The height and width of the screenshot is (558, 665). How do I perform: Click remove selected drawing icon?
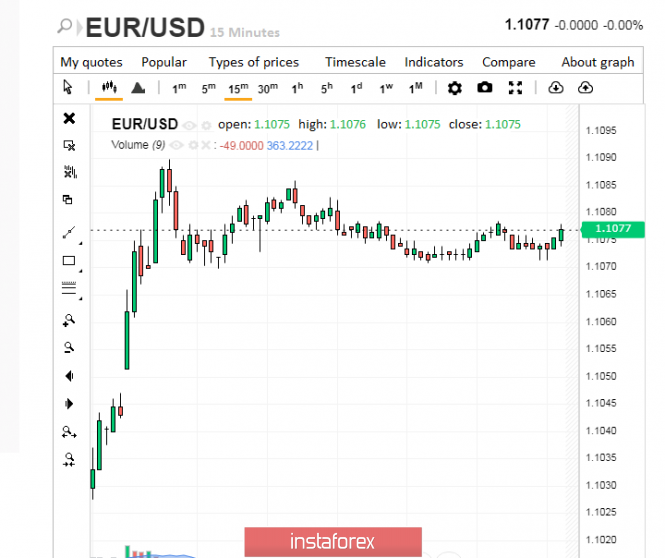tap(69, 145)
